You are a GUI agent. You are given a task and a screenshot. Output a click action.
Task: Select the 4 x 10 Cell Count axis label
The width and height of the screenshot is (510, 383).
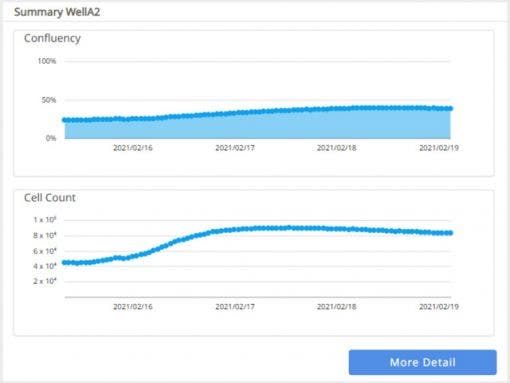[45, 266]
